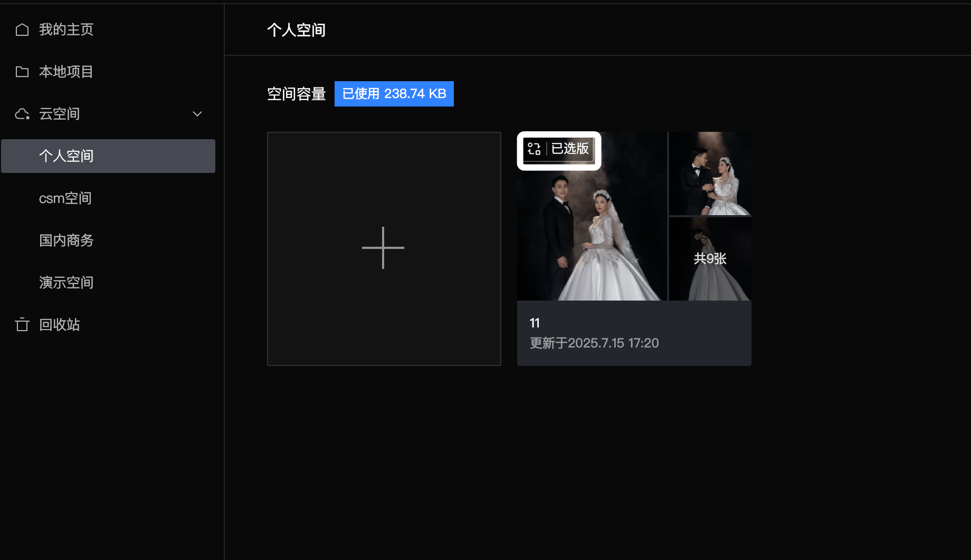The width and height of the screenshot is (971, 560).
Task: Click the album title 11
Action: point(535,323)
